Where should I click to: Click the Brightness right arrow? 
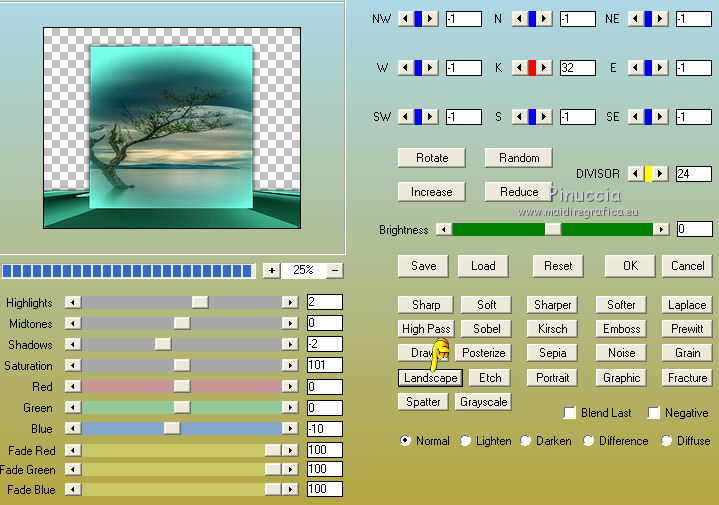click(x=661, y=229)
